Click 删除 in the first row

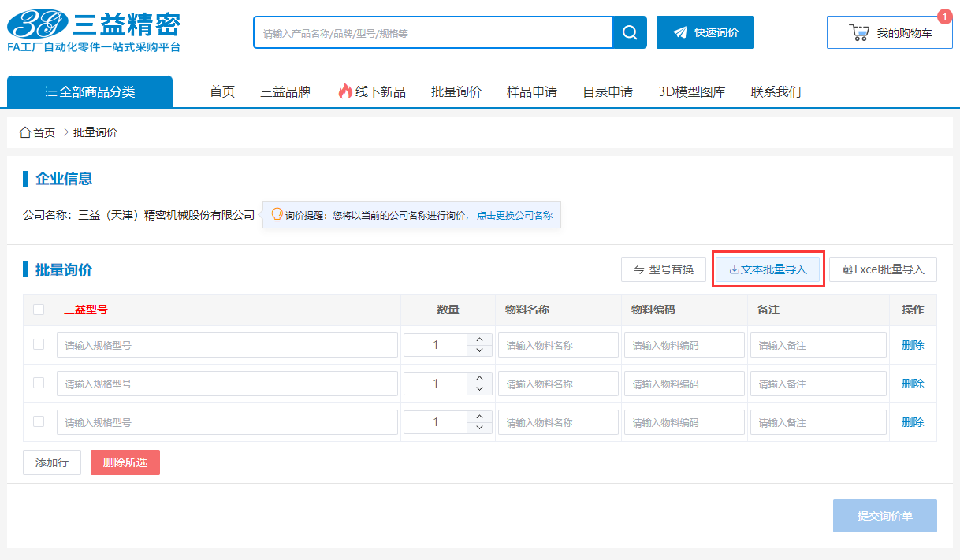coord(913,345)
